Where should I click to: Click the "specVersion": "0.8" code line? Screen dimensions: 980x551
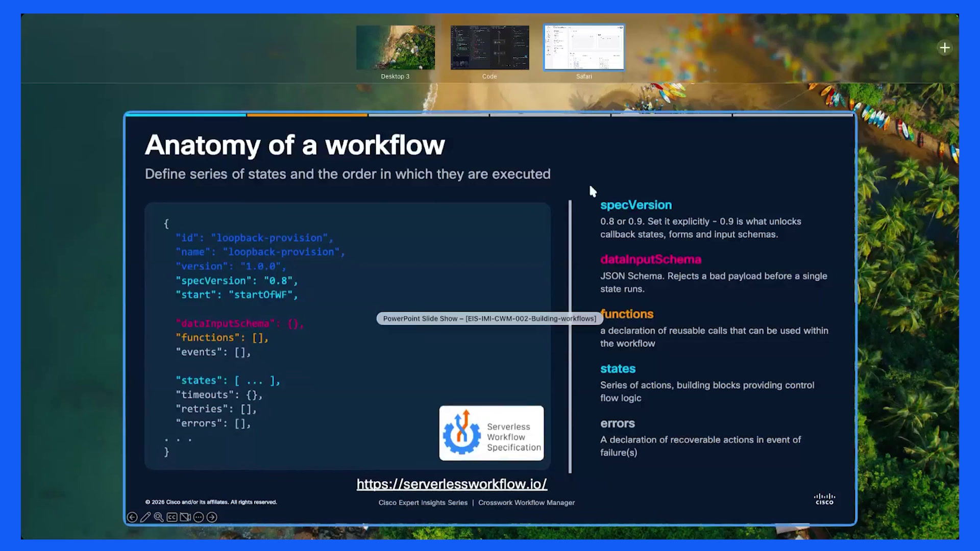pyautogui.click(x=237, y=281)
